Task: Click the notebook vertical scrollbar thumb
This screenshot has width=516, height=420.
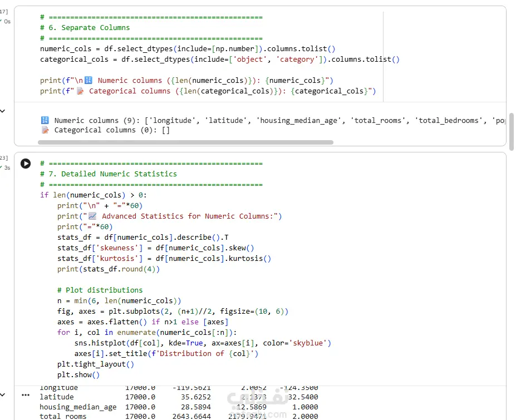Action: [512, 131]
